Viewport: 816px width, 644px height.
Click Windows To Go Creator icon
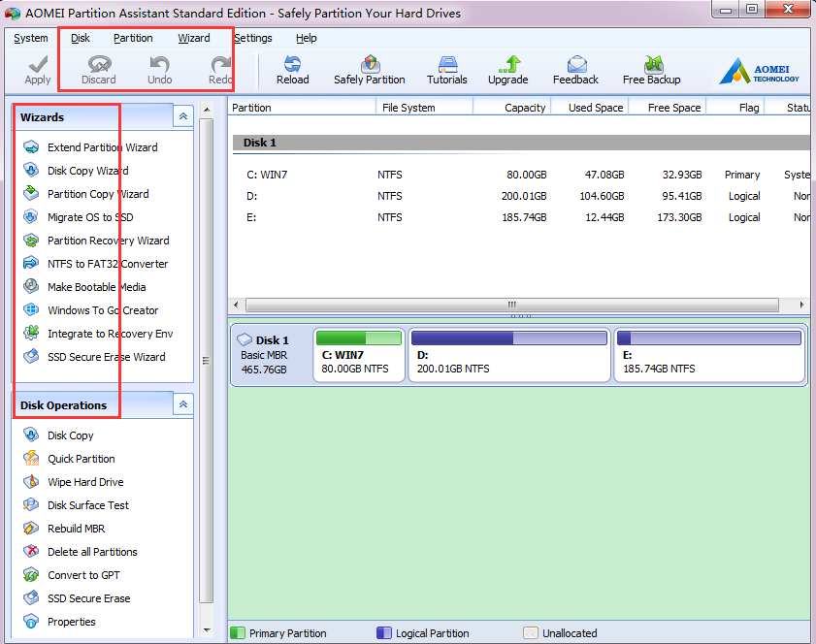point(31,309)
